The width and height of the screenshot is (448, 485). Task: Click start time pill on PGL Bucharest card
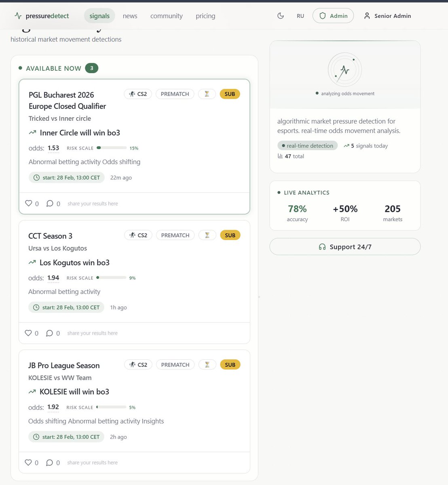click(67, 177)
